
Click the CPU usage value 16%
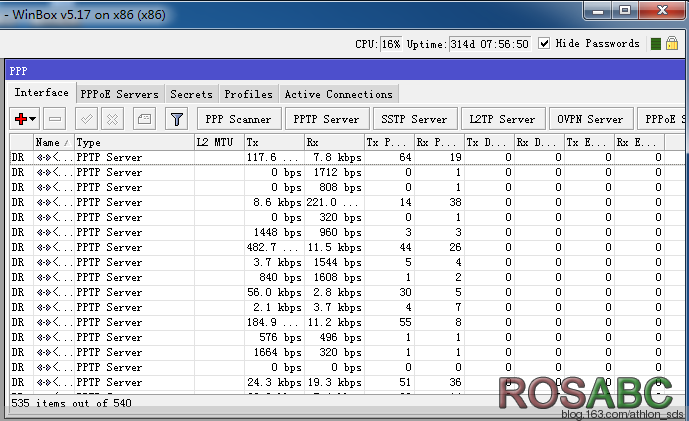point(391,44)
